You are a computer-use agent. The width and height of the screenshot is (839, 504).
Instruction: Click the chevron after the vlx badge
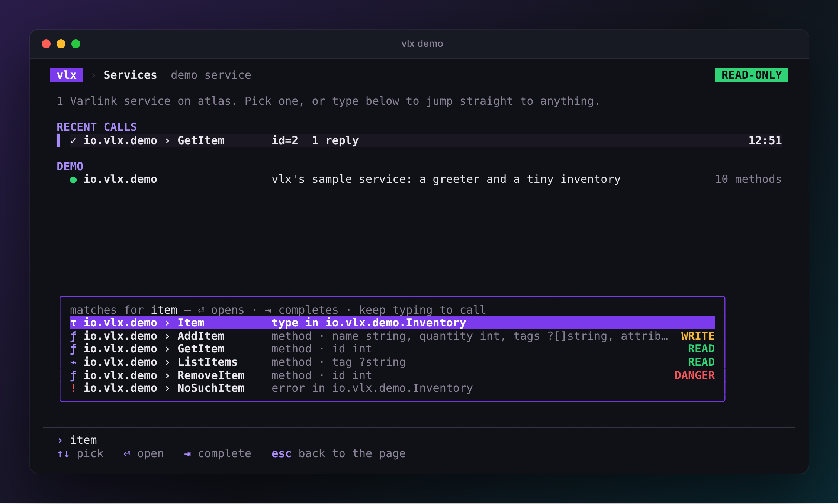(x=94, y=75)
